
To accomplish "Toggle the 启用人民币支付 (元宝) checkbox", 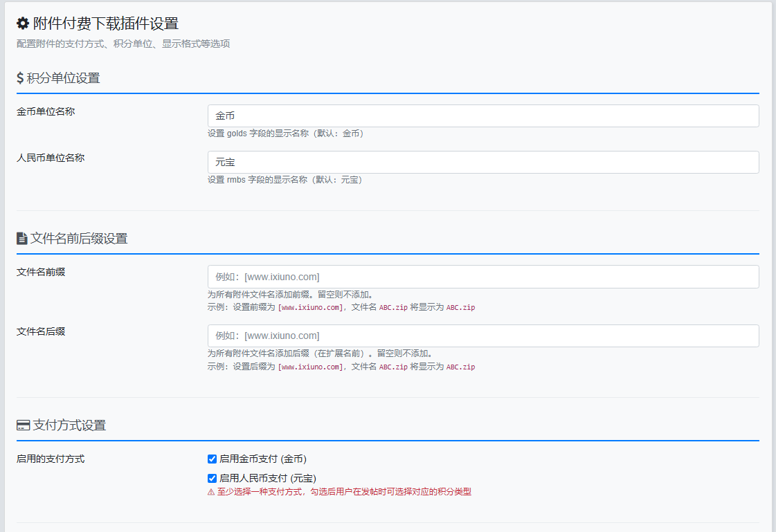I will pos(213,478).
